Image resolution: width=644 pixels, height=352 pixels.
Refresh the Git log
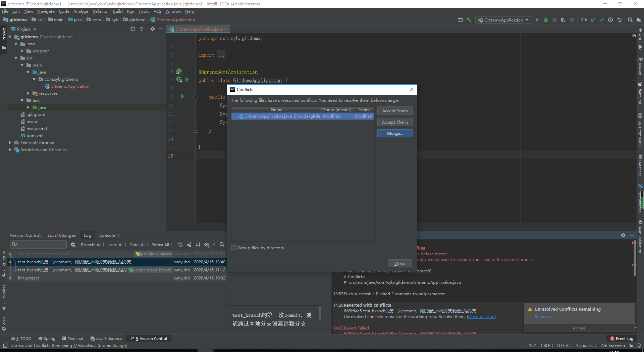180,245
